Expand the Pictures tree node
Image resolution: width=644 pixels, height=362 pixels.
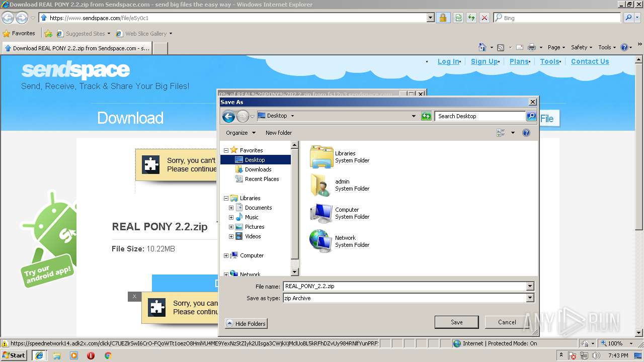pyautogui.click(x=231, y=227)
